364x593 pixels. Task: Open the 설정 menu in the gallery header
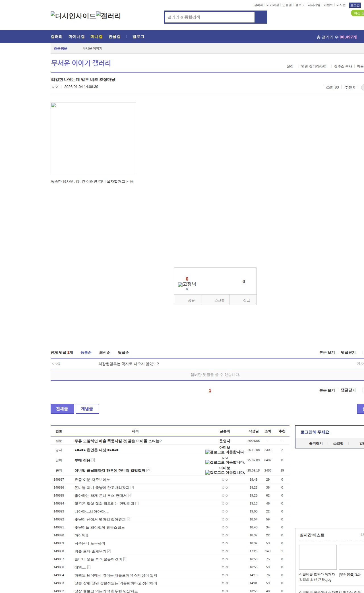pos(290,66)
